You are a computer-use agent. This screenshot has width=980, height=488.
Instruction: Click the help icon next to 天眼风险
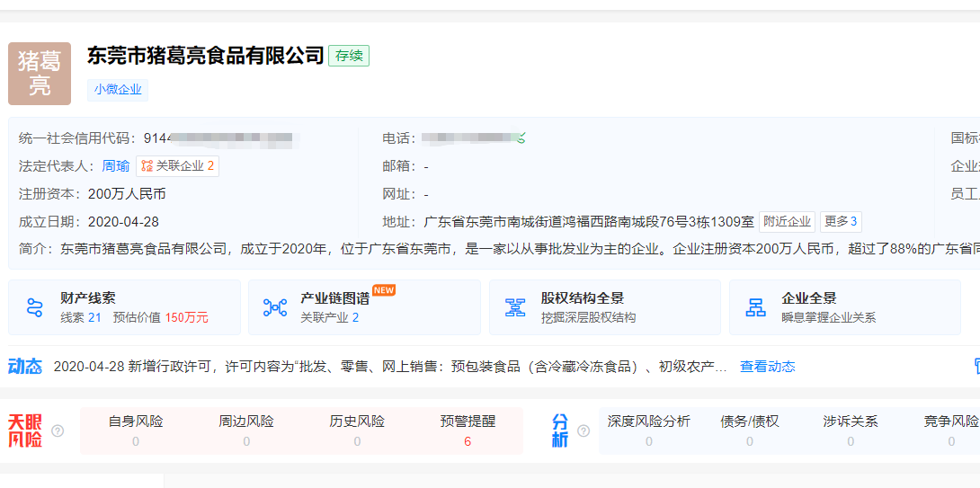point(58,431)
